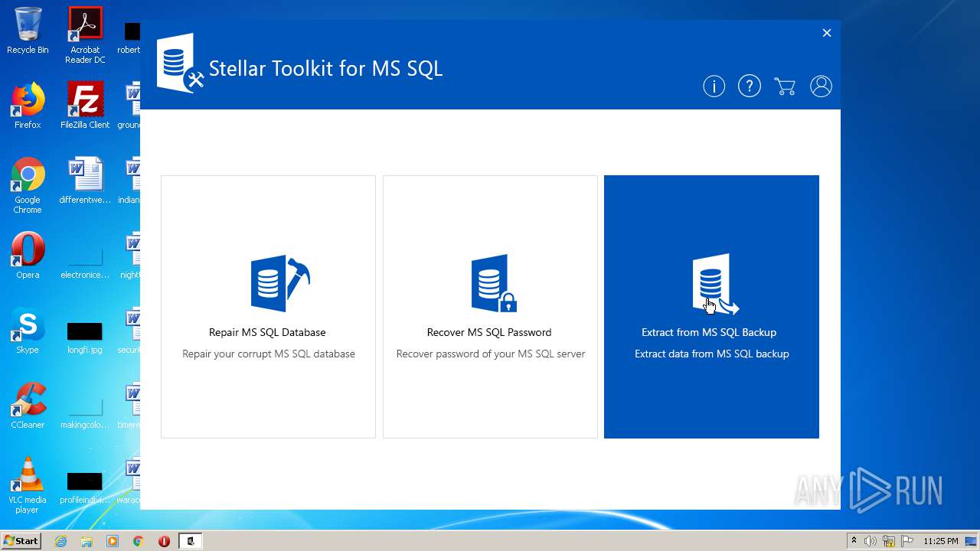Screen dimensions: 980x551
Task: Open the Action Center flag icon
Action: click(907, 541)
